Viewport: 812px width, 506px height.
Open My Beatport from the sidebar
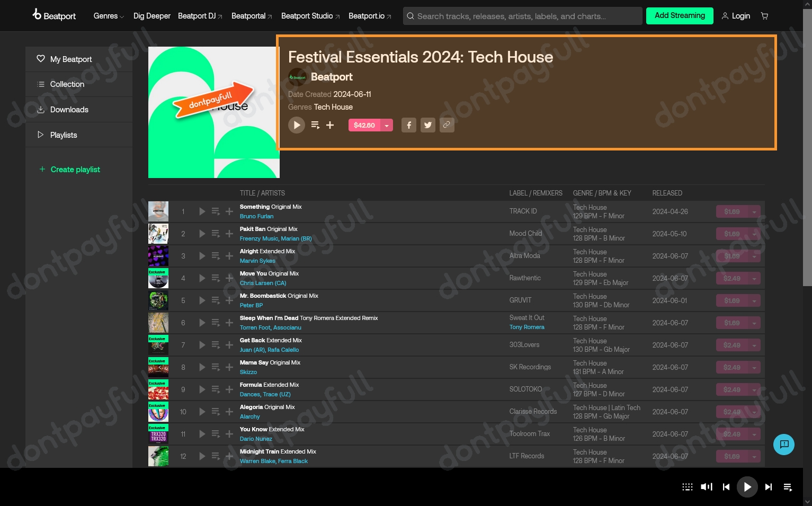(x=71, y=59)
